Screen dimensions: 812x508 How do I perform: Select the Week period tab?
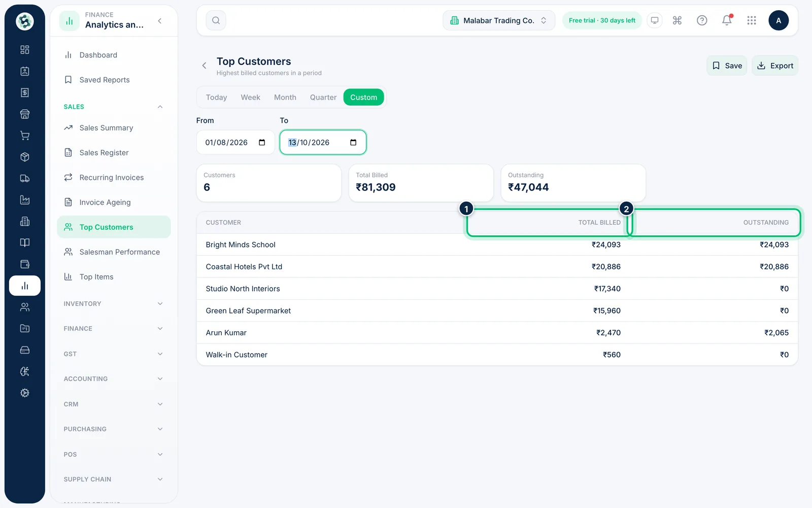[250, 98]
